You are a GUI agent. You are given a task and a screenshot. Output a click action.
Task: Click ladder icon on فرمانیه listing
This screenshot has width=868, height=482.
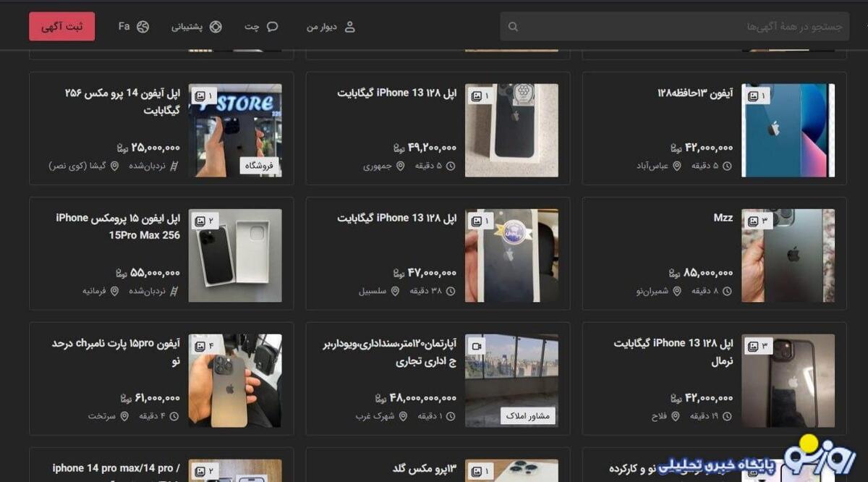point(174,291)
